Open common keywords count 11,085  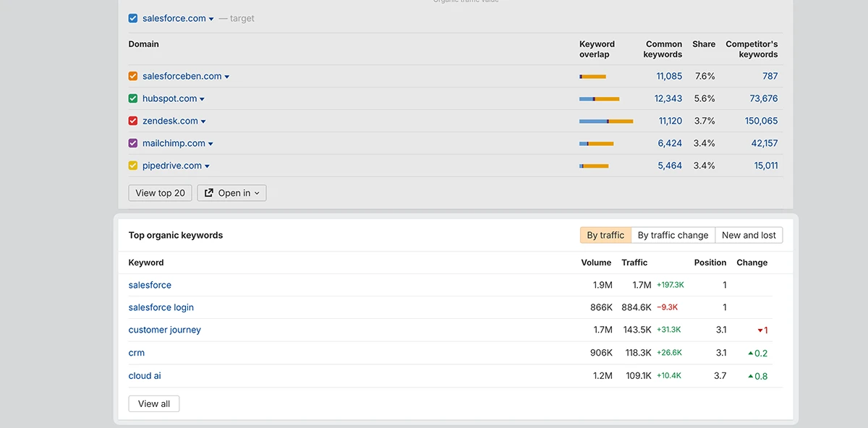click(x=669, y=76)
